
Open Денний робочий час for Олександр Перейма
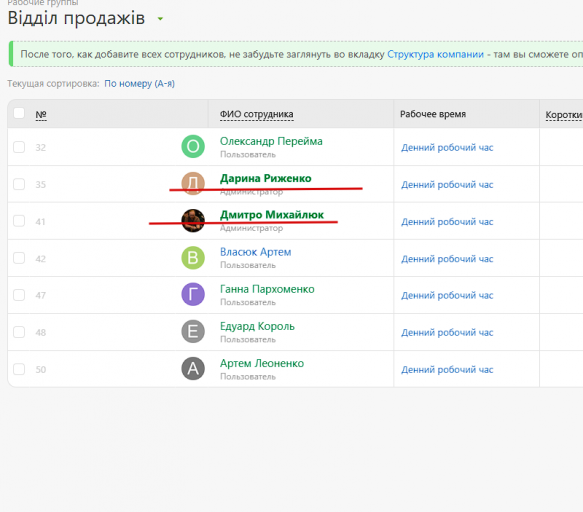(447, 148)
